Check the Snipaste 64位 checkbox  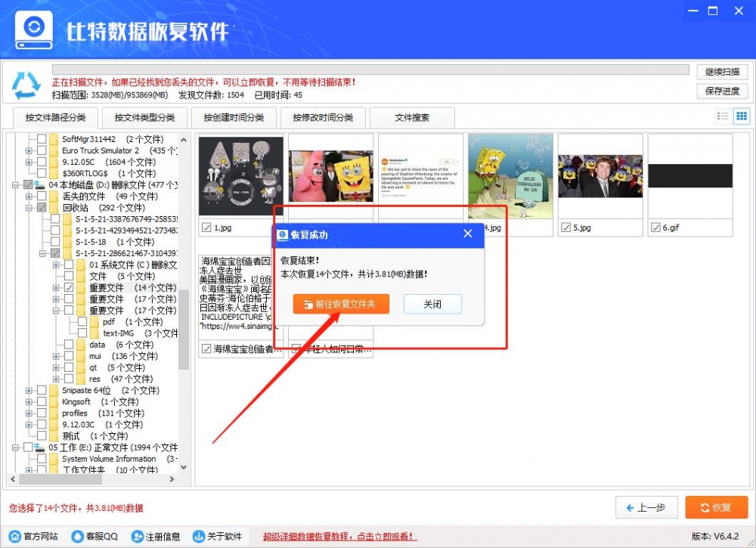pos(42,390)
